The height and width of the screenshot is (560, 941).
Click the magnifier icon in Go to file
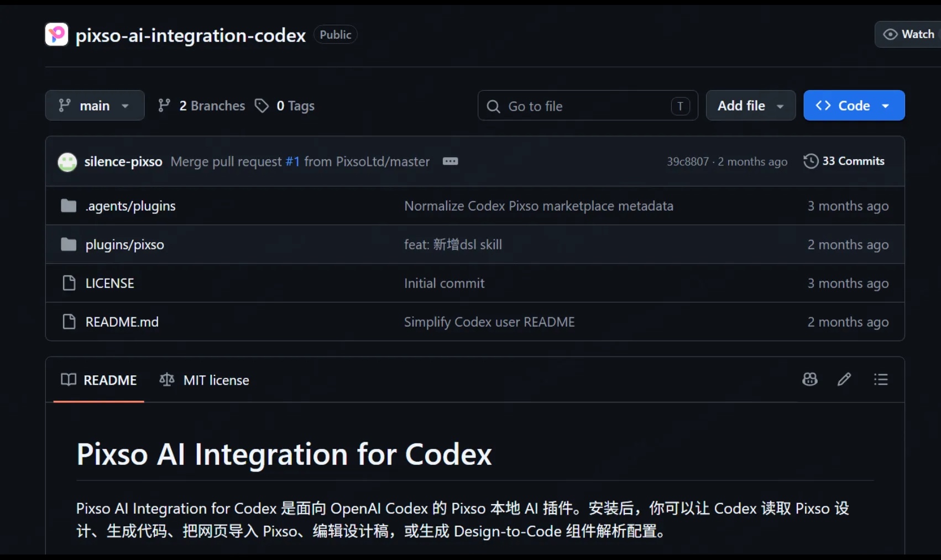(493, 106)
